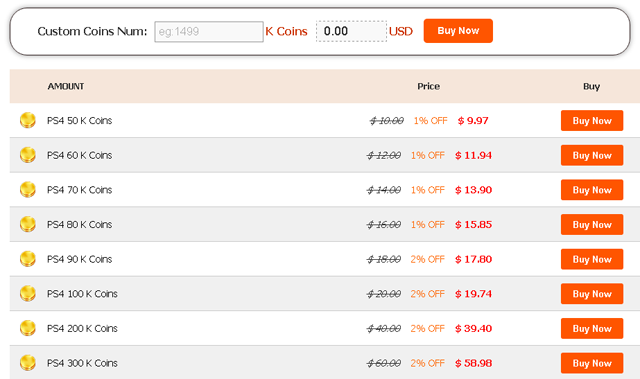The width and height of the screenshot is (640, 379).
Task: Buy Now for PS4 100 K Coins
Action: 592,294
